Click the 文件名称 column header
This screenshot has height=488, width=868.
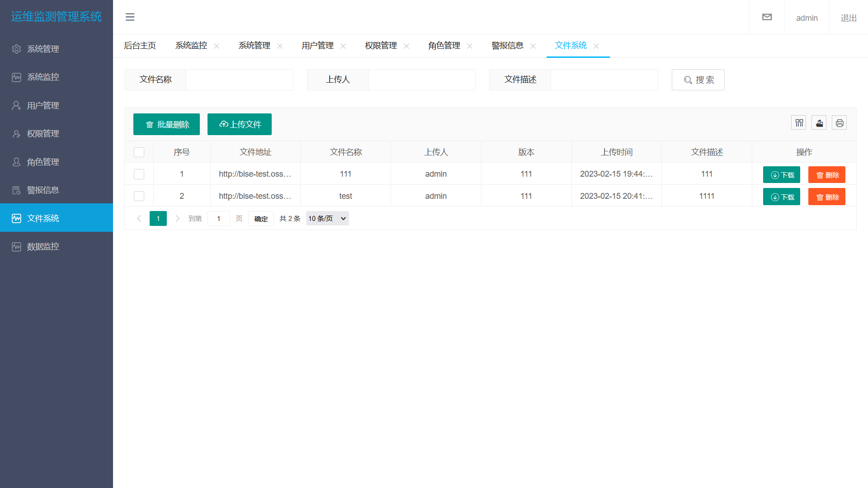(x=346, y=152)
